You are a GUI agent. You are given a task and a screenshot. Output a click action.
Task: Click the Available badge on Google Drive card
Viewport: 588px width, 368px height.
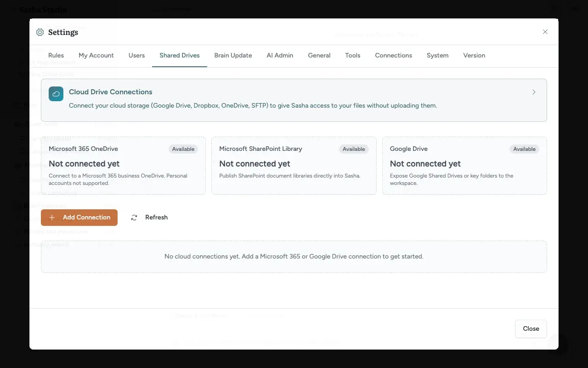click(x=524, y=149)
